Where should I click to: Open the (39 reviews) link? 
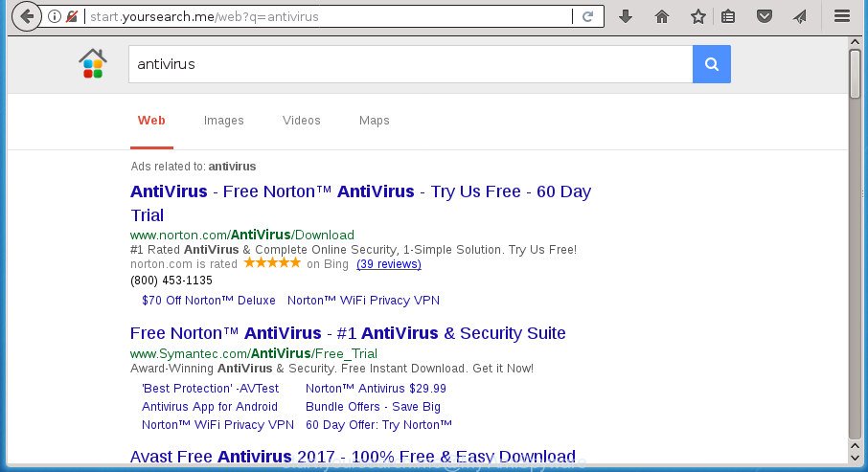tap(389, 264)
